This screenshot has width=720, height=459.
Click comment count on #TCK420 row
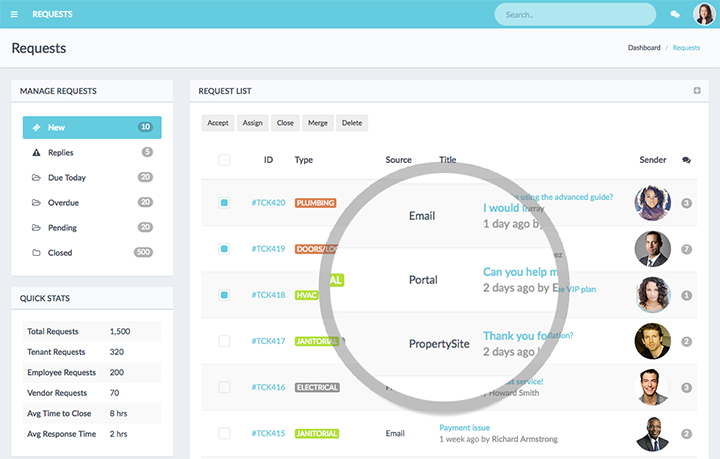[686, 203]
